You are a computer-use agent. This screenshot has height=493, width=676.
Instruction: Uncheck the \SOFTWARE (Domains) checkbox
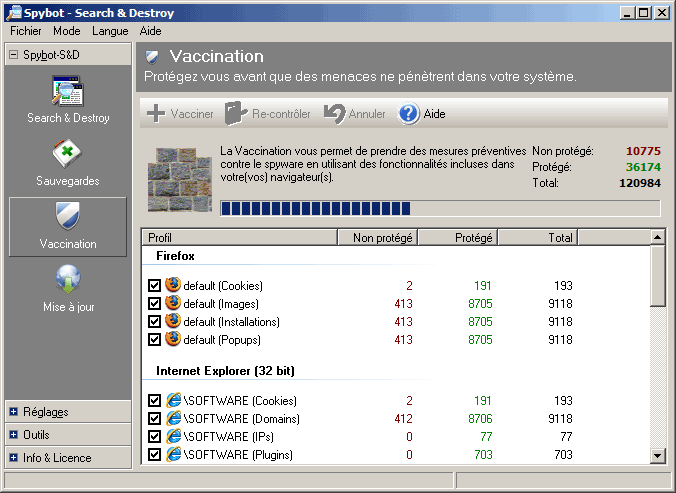154,419
